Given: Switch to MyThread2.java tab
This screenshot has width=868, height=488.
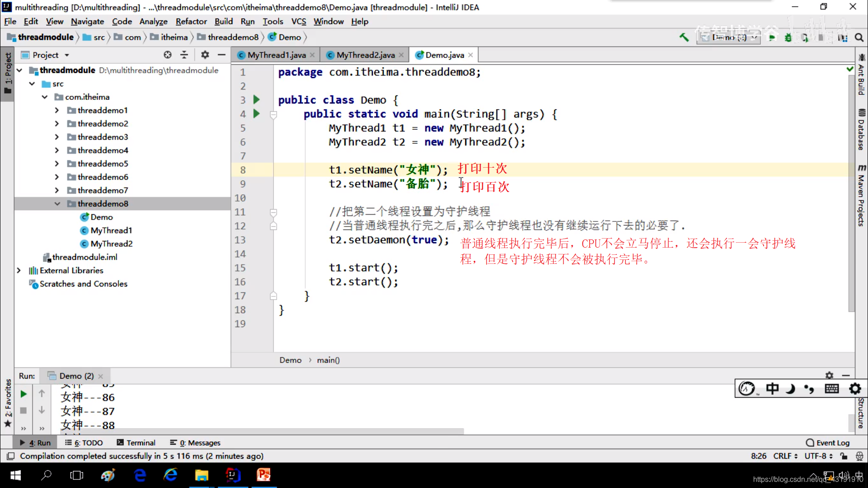Looking at the screenshot, I should click(x=365, y=55).
